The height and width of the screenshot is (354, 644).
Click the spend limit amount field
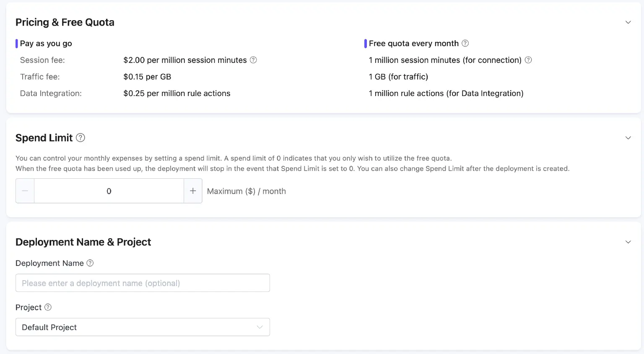(x=109, y=191)
